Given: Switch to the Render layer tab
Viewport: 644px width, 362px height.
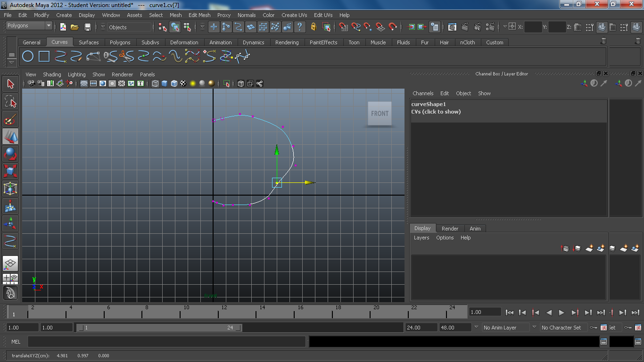Looking at the screenshot, I should 450,229.
